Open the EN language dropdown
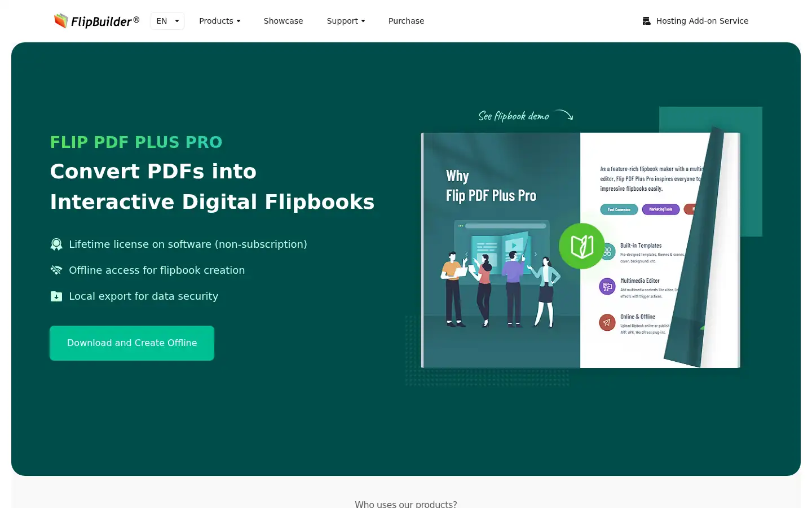The height and width of the screenshot is (508, 812). point(167,21)
